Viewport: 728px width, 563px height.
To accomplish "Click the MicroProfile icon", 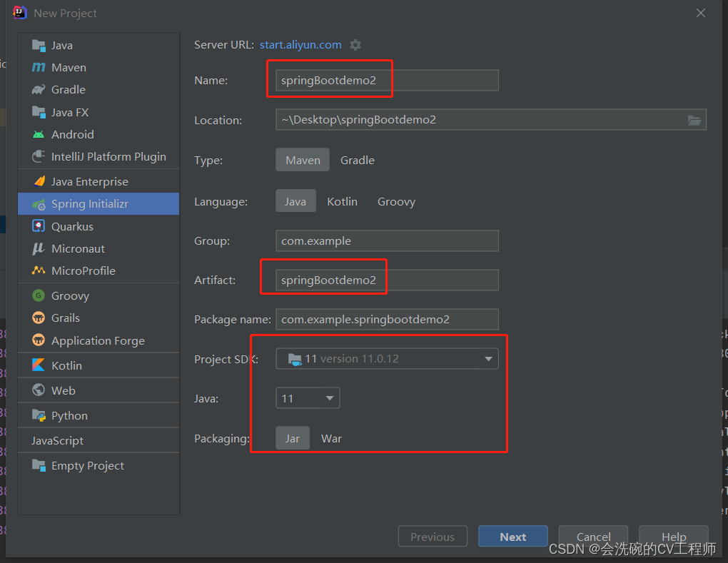I will (x=39, y=270).
